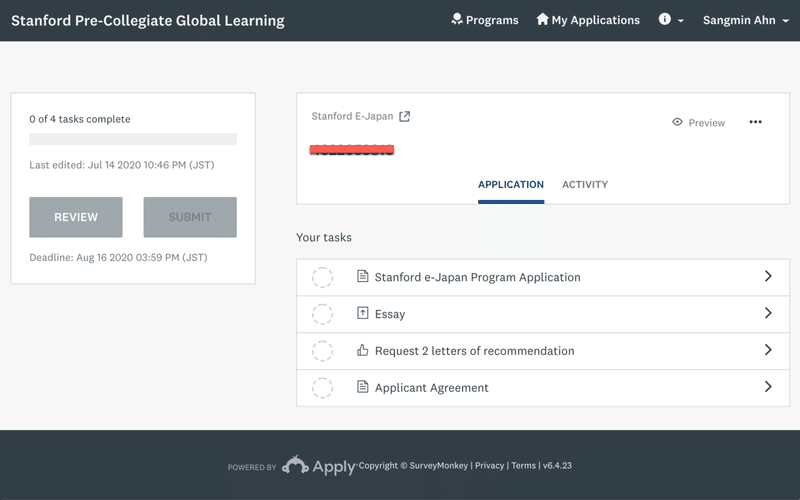Click the upload icon for Essay task
Image resolution: width=800 pixels, height=500 pixels.
[x=362, y=313]
